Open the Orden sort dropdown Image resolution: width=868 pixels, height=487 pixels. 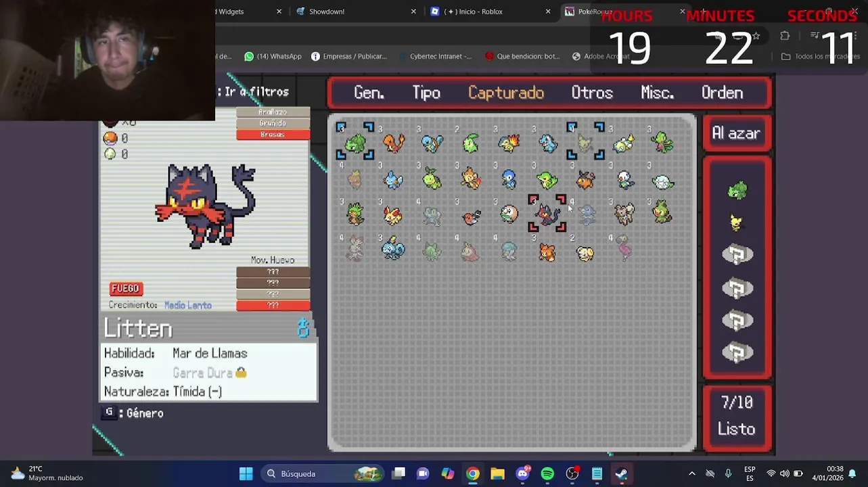click(722, 93)
